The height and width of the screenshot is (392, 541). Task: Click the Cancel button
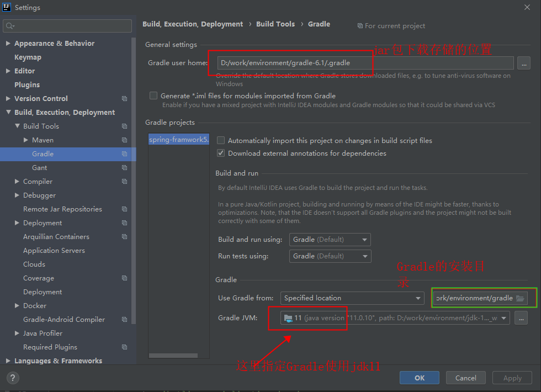pos(465,378)
